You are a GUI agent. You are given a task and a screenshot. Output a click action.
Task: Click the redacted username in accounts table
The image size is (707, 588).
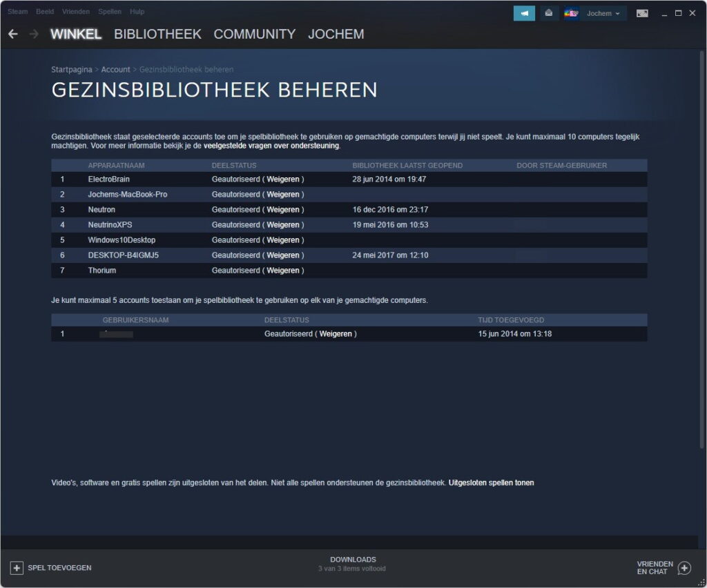[x=116, y=334]
